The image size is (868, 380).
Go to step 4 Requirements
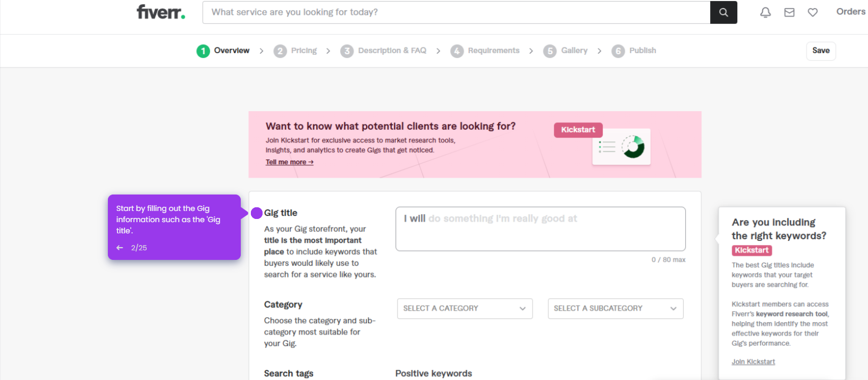485,50
